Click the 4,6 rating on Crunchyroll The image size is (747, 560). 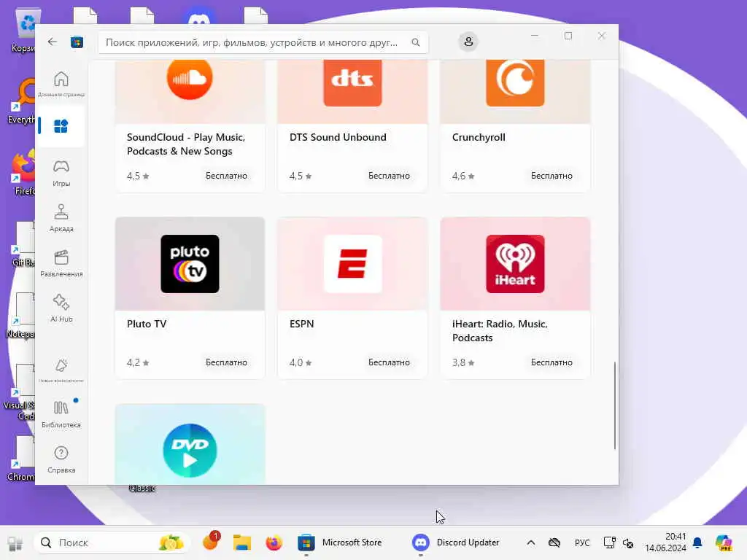463,176
